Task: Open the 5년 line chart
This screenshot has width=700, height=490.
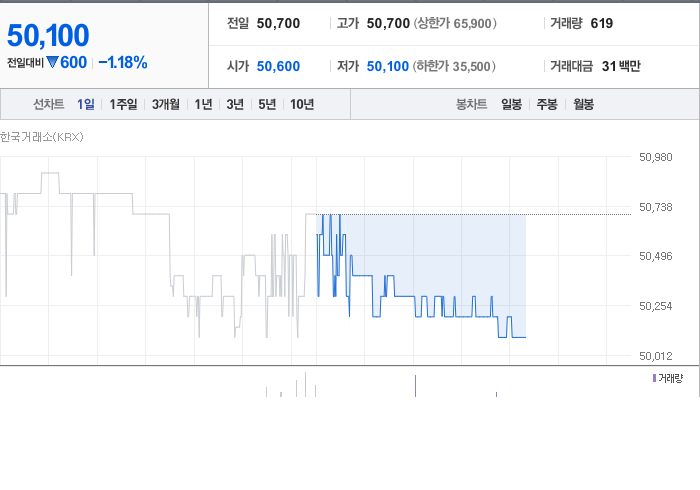Action: [x=267, y=104]
